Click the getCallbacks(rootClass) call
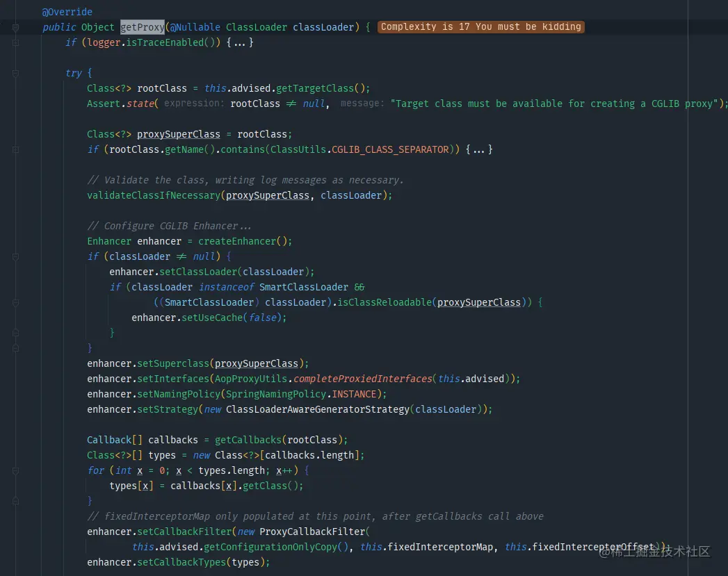The image size is (728, 576). click(x=278, y=440)
